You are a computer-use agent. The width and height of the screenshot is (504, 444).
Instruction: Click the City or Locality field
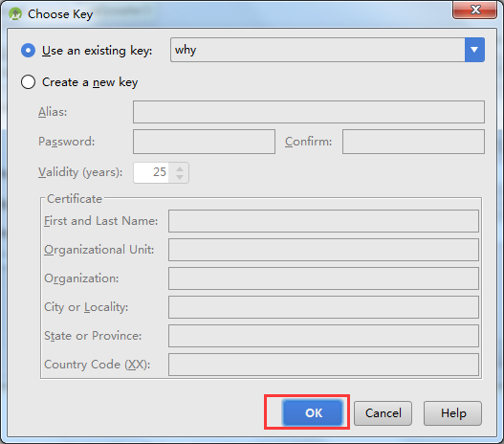pyautogui.click(x=323, y=307)
